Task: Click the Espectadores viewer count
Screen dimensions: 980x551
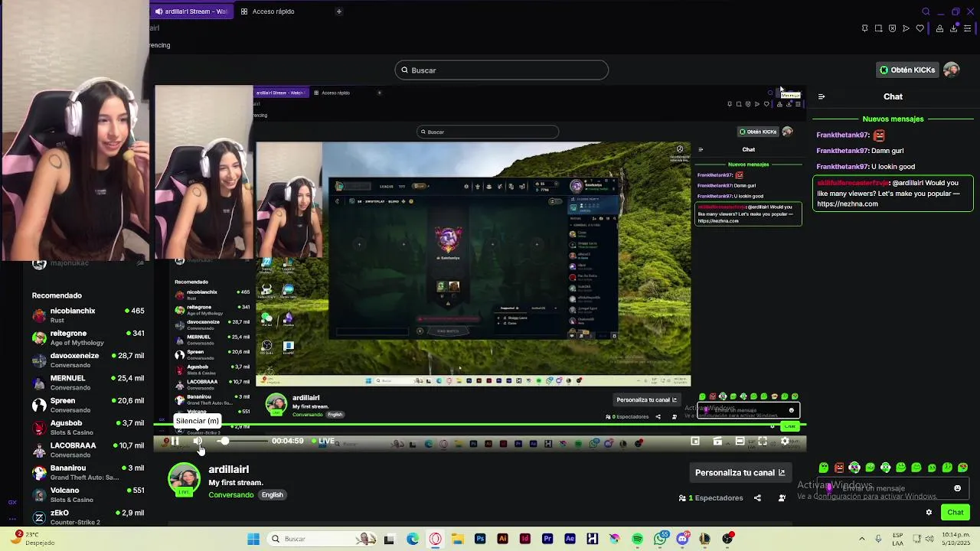Action: (710, 498)
